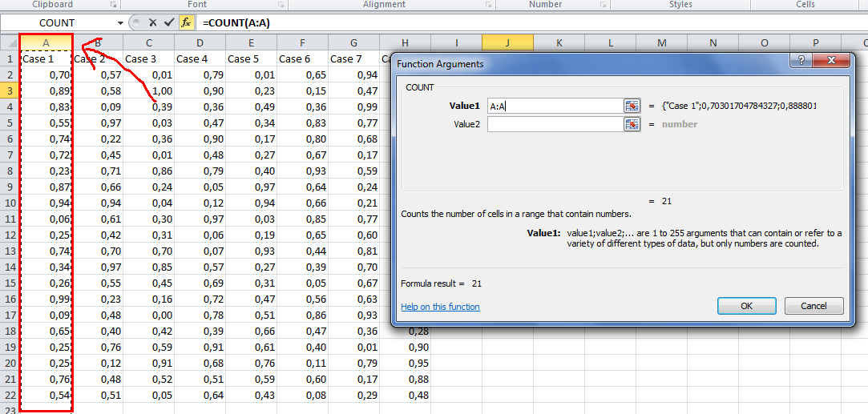Select column C header
Screen dimensions: 868x414
click(x=149, y=42)
